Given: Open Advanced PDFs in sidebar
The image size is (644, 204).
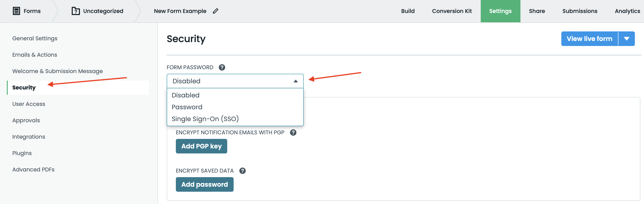Looking at the screenshot, I should tap(33, 170).
